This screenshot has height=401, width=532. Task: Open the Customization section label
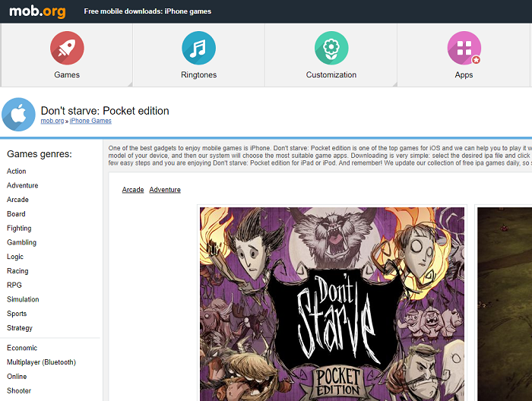point(331,75)
